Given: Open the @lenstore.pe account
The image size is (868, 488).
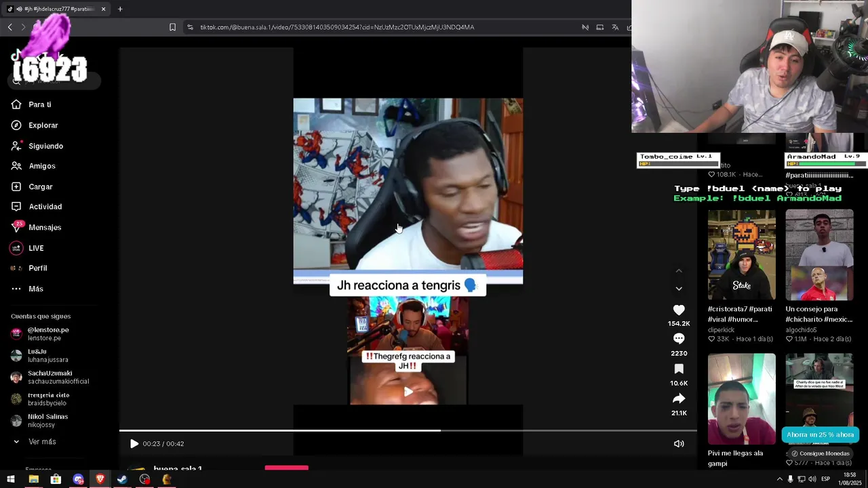Looking at the screenshot, I should (47, 333).
